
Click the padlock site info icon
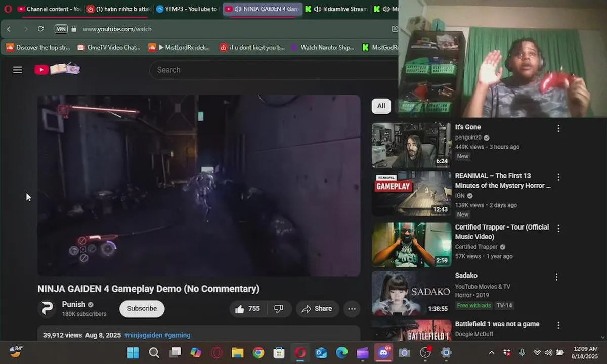(74, 29)
